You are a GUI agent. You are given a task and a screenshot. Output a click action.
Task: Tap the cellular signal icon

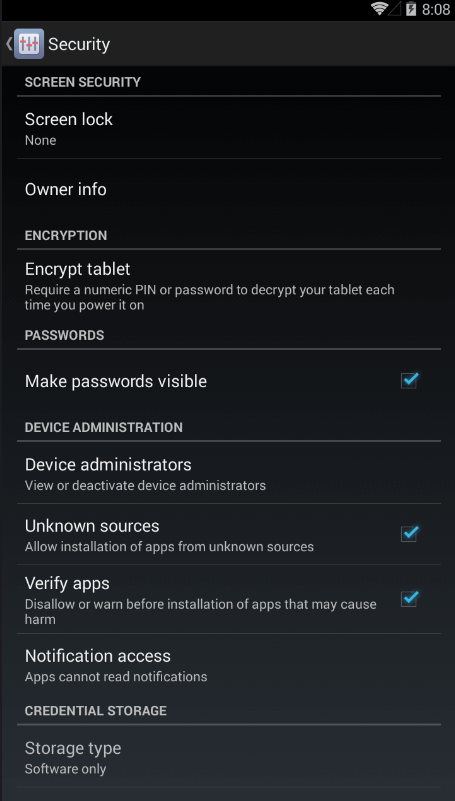click(x=395, y=9)
